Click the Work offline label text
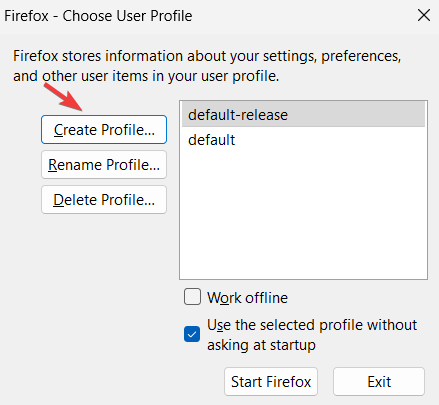Viewport: 439px width, 405px height. 247,298
